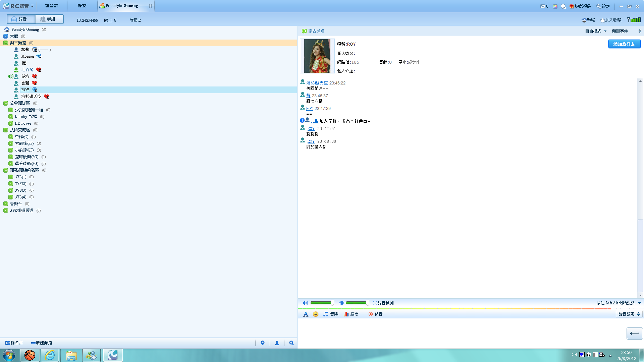Click the 洛杉磯天空 username link in chat
This screenshot has width=644, height=362.
[x=317, y=83]
